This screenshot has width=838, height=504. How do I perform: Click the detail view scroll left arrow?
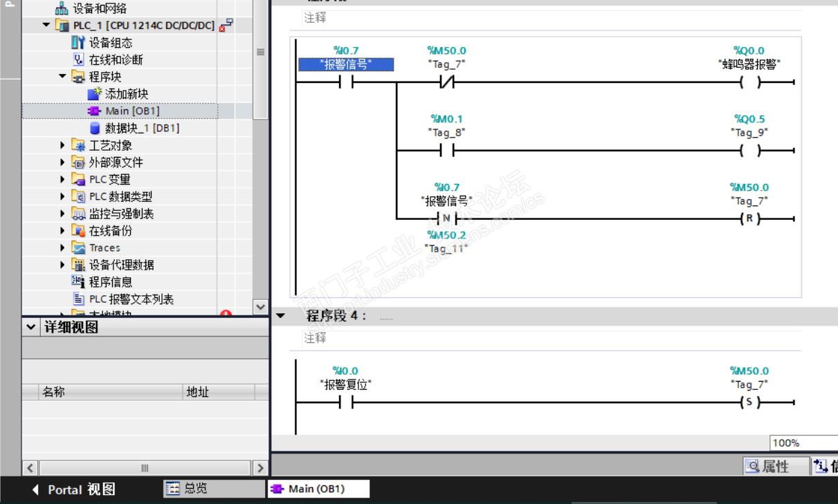pos(30,468)
